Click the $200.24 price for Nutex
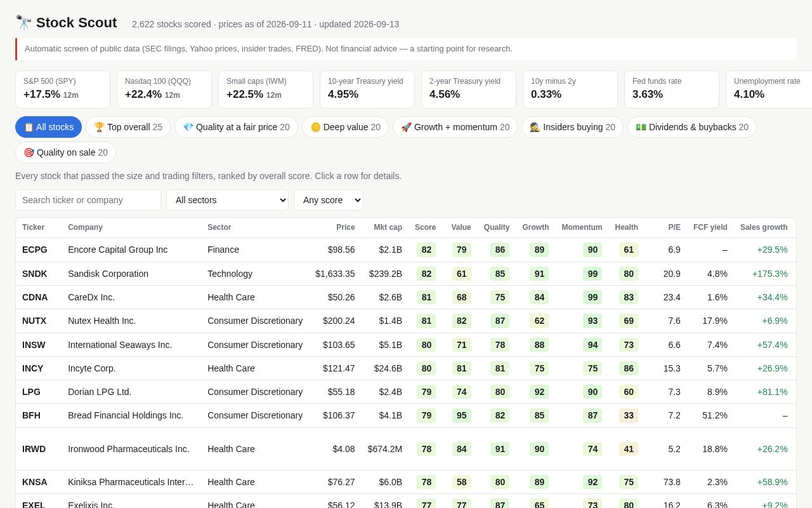 point(339,321)
